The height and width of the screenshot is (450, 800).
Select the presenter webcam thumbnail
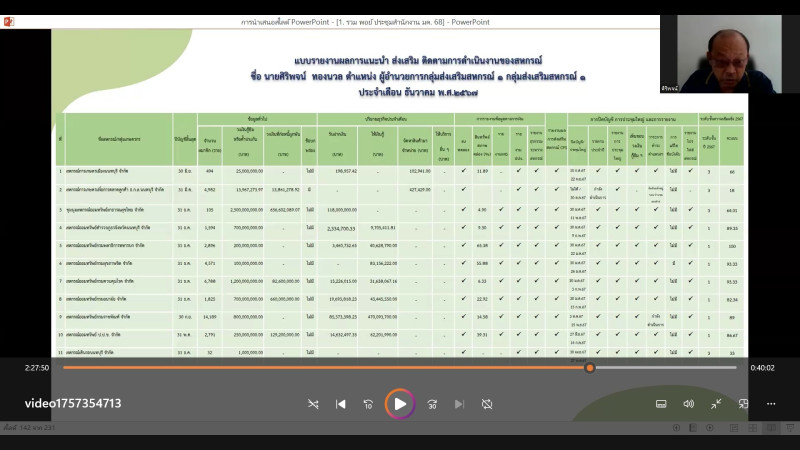729,54
